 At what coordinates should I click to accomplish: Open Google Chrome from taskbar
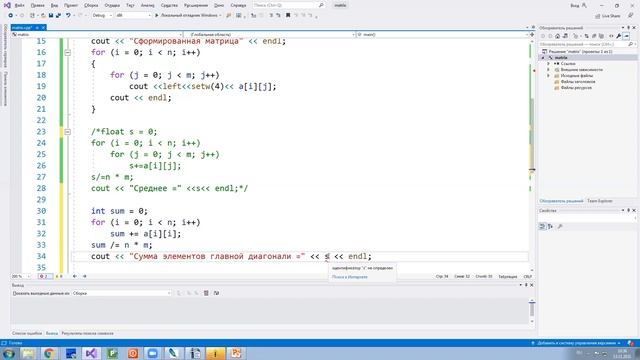pyautogui.click(x=49, y=353)
